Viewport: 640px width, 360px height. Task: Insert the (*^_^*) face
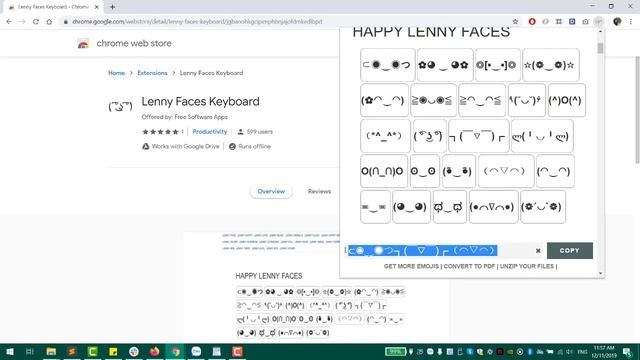tap(385, 136)
